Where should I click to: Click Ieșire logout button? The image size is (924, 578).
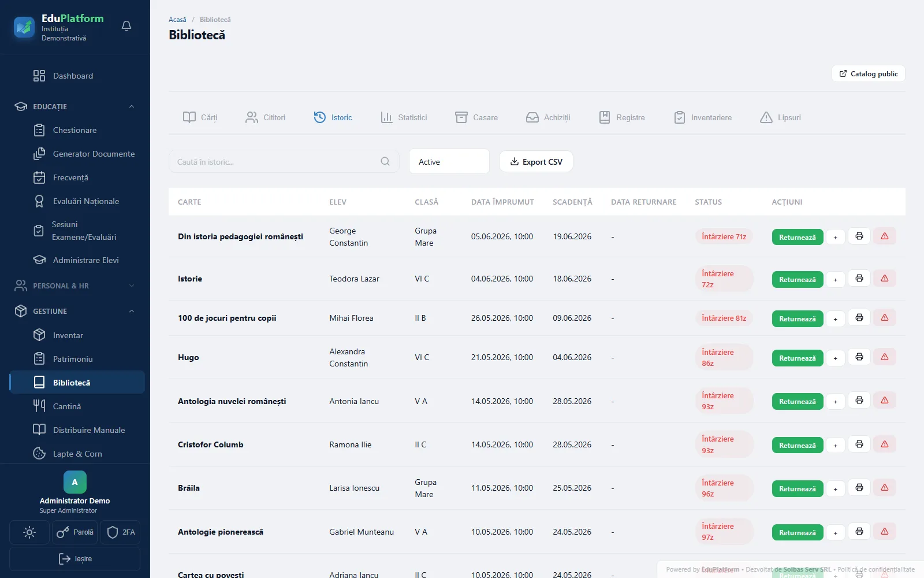click(75, 559)
